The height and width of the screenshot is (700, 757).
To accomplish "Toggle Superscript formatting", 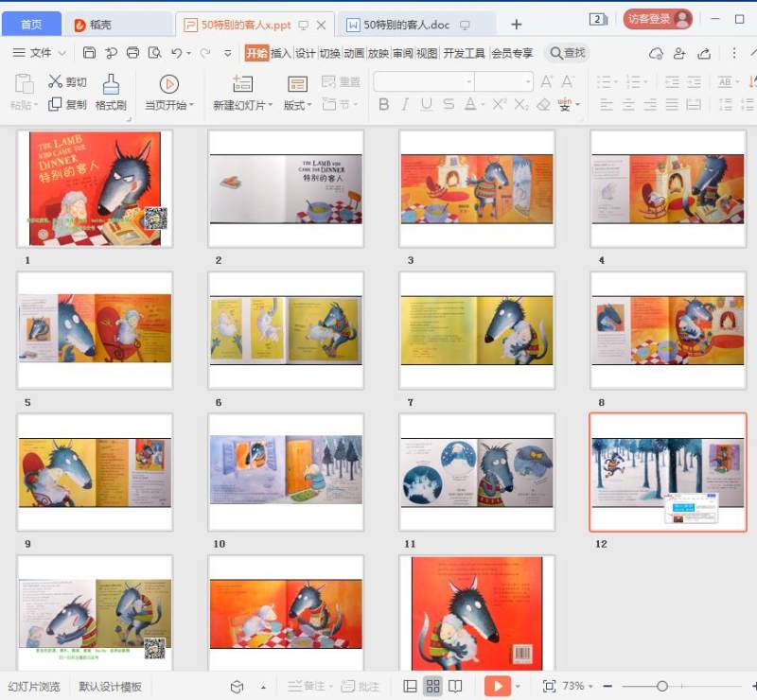I will [x=500, y=104].
